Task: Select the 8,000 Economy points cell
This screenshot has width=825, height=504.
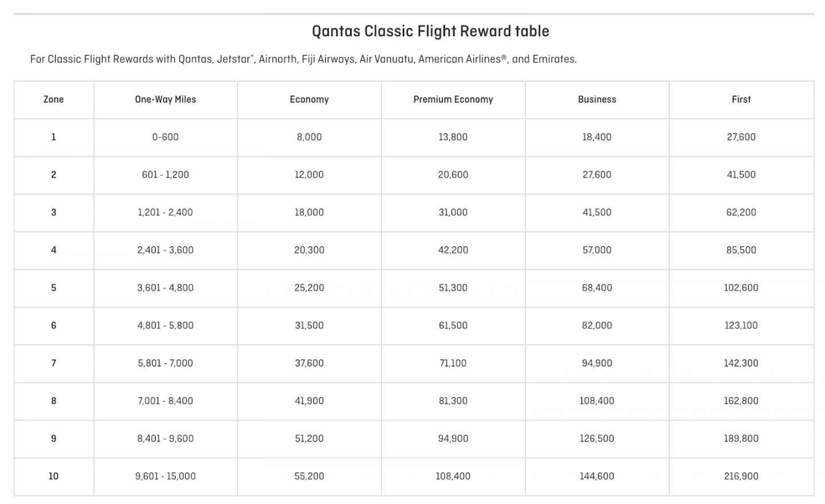Action: tap(309, 137)
